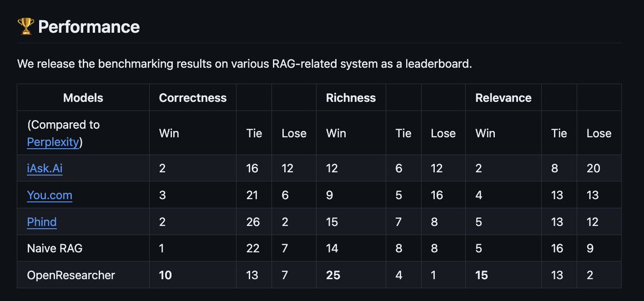Click Naive RAG's Richness win value 14

332,248
